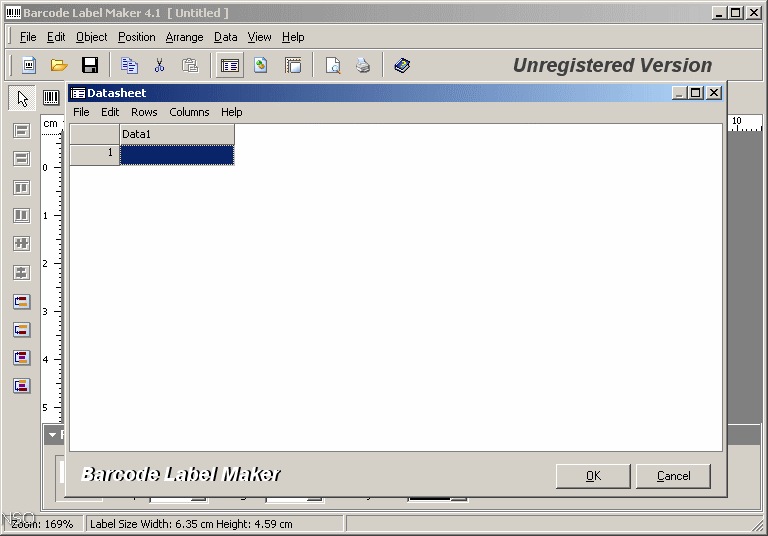Click the Open folder toolbar icon

click(59, 65)
